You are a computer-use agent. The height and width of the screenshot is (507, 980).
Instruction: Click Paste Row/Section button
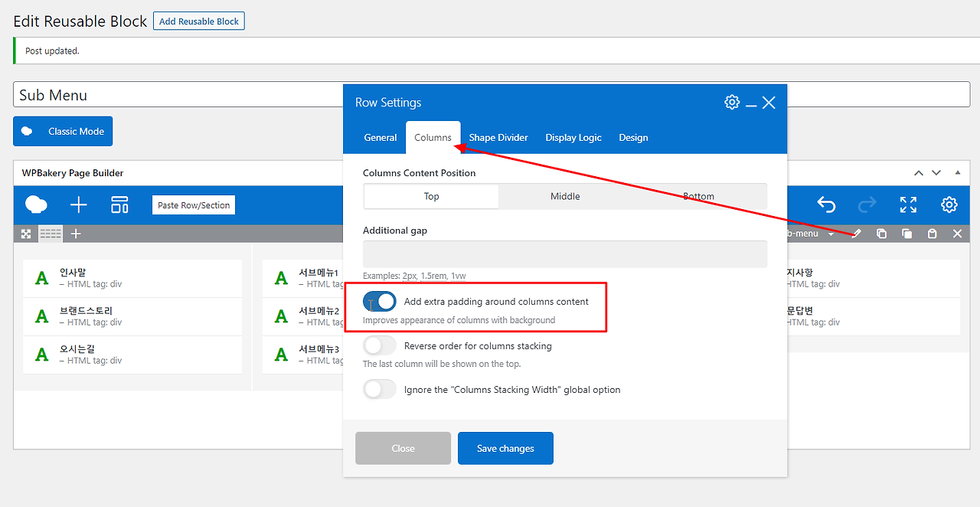194,205
